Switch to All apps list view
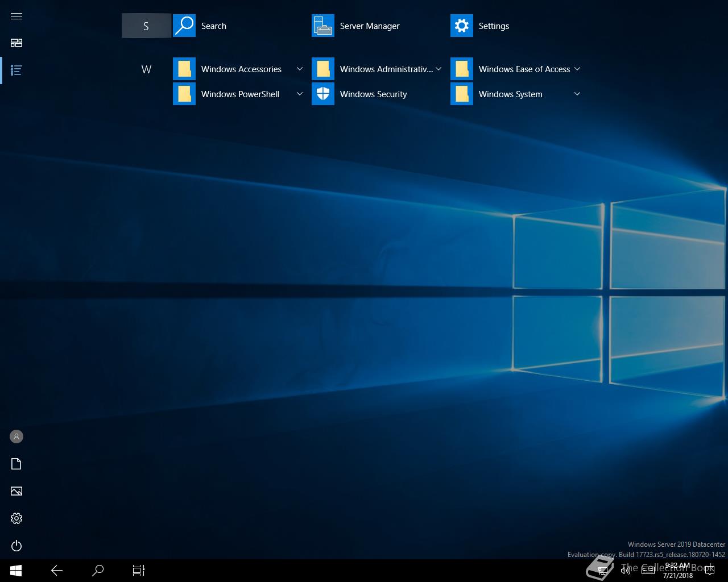 pyautogui.click(x=16, y=70)
